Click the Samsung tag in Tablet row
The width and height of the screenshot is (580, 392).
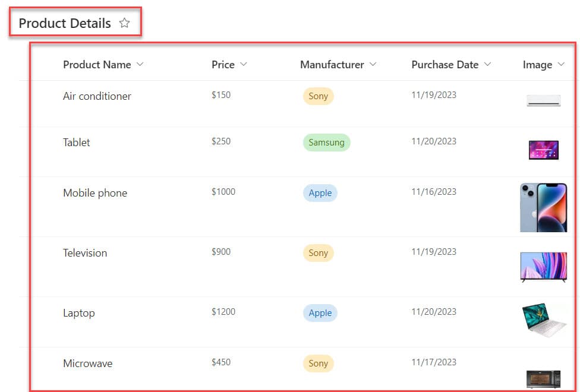327,143
